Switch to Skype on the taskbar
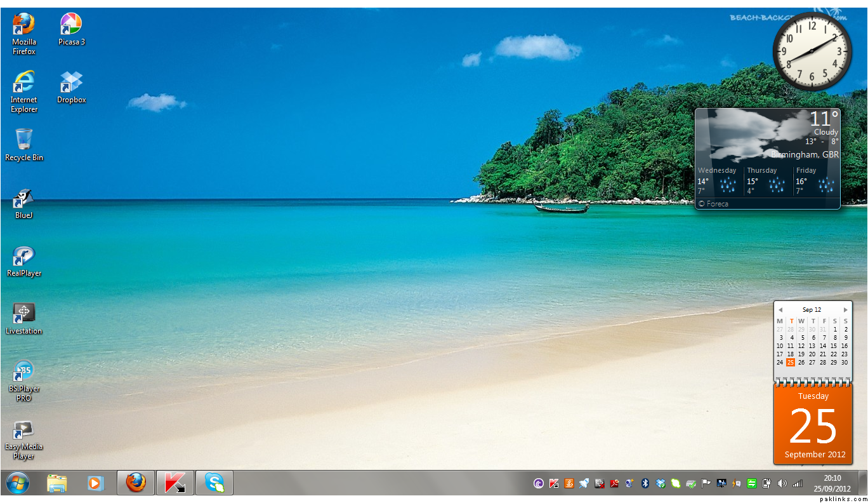The image size is (868, 503). point(214,483)
